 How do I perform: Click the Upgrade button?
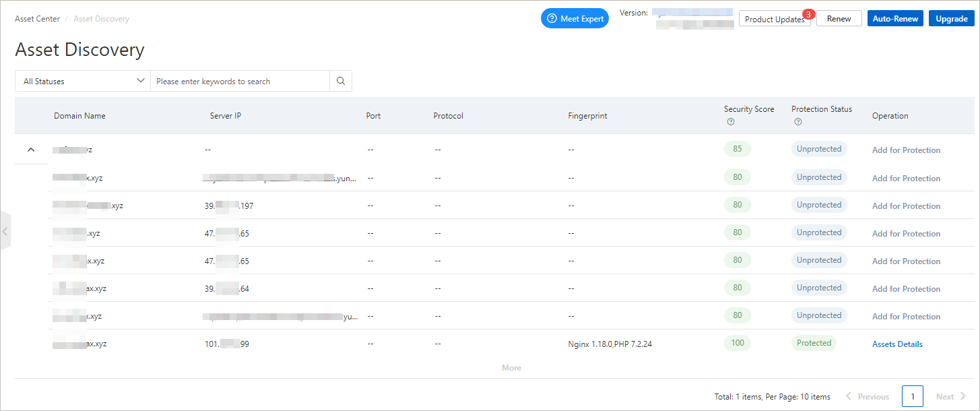coord(952,18)
